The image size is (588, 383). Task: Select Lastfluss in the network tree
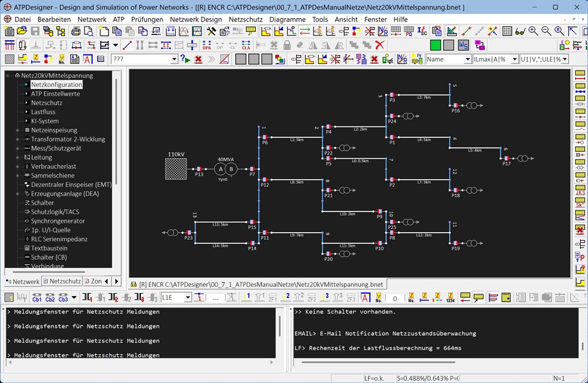click(43, 112)
